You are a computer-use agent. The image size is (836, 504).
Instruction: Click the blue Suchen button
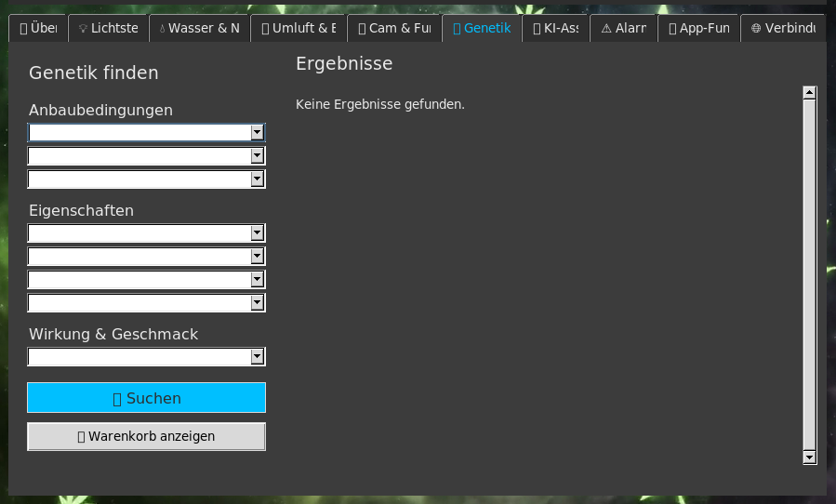pyautogui.click(x=147, y=398)
